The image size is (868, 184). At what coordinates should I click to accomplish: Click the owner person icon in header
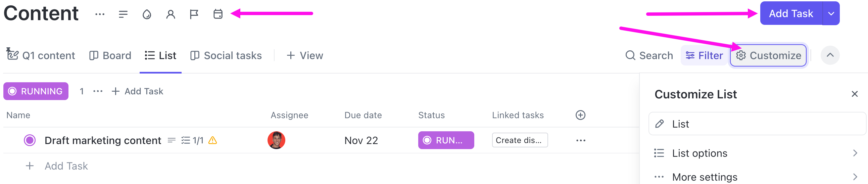pos(171,14)
